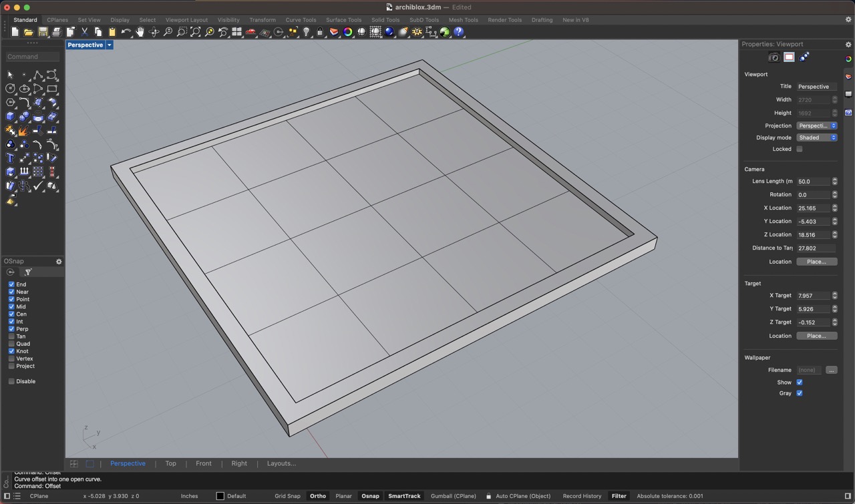Click the Explode icon in sidebar

pyautogui.click(x=24, y=131)
